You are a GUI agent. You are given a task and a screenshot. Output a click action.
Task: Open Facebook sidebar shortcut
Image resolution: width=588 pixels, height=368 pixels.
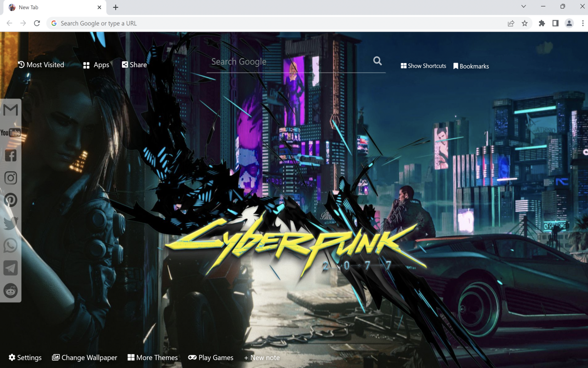11,155
